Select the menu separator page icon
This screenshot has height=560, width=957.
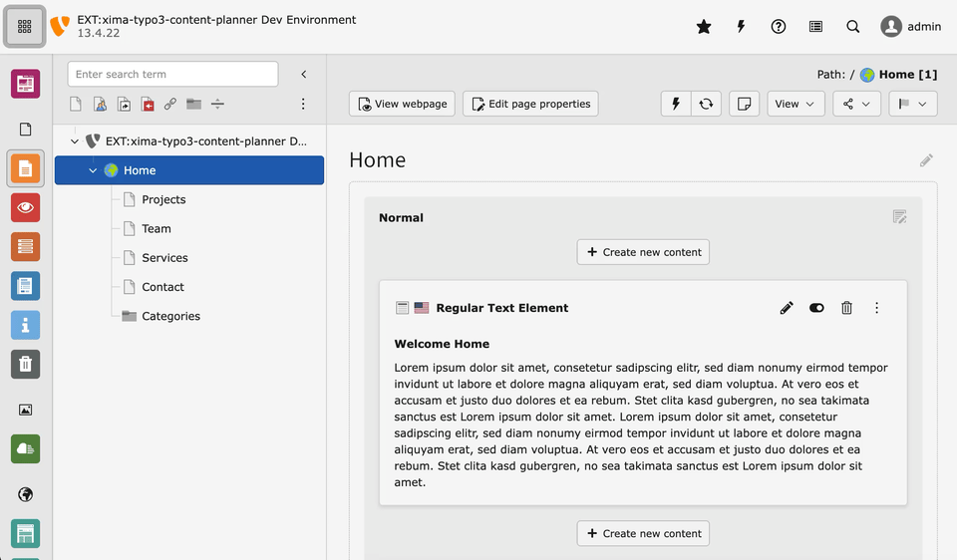(x=218, y=105)
